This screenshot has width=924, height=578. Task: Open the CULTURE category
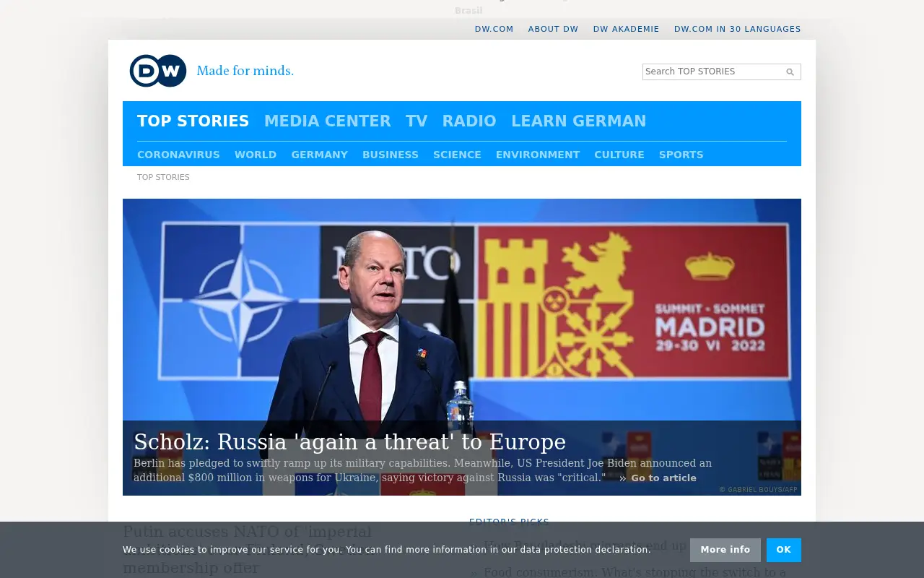point(619,155)
